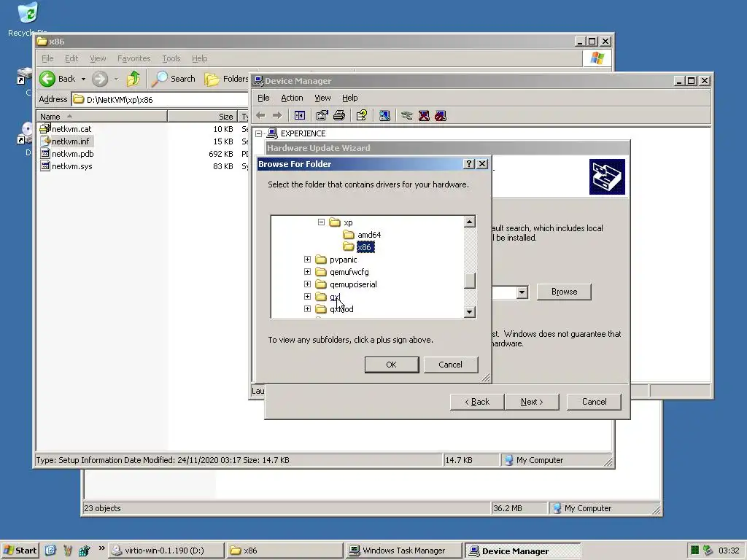Expand the qxl folder node
Screen dimensions: 747x560
click(307, 296)
